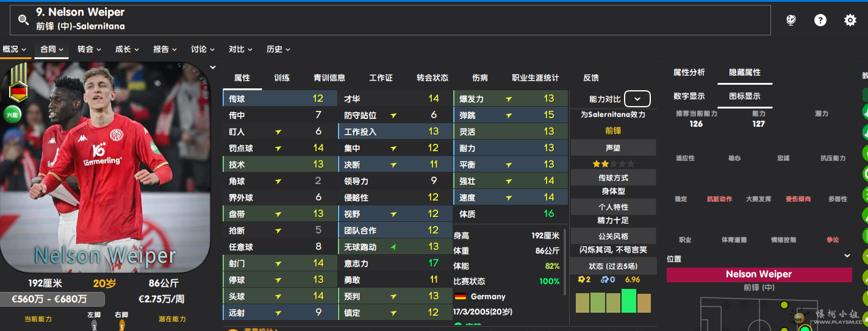Screen dimensions: 868x331
Task: Open the 讨论 discussion dropdown menu
Action: pyautogui.click(x=203, y=49)
